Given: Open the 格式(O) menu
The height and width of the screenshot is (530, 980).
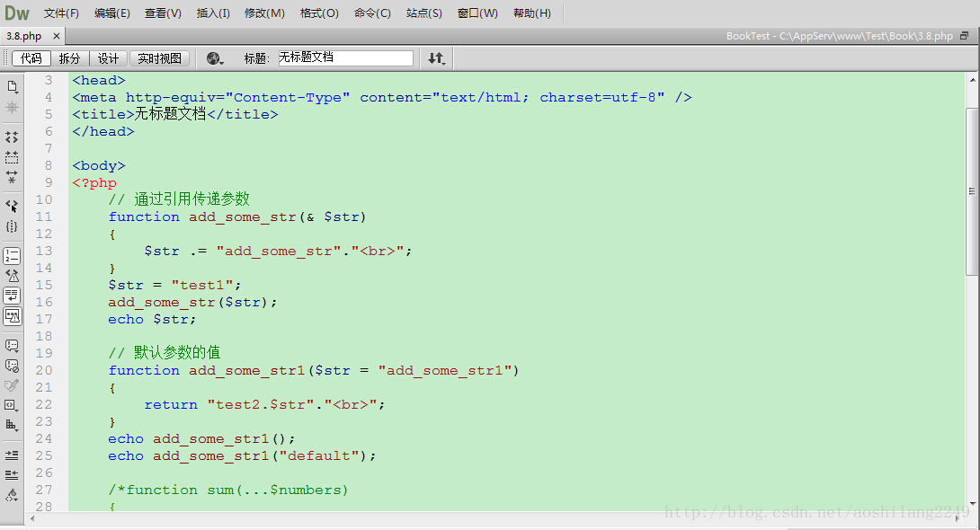Looking at the screenshot, I should 319,13.
